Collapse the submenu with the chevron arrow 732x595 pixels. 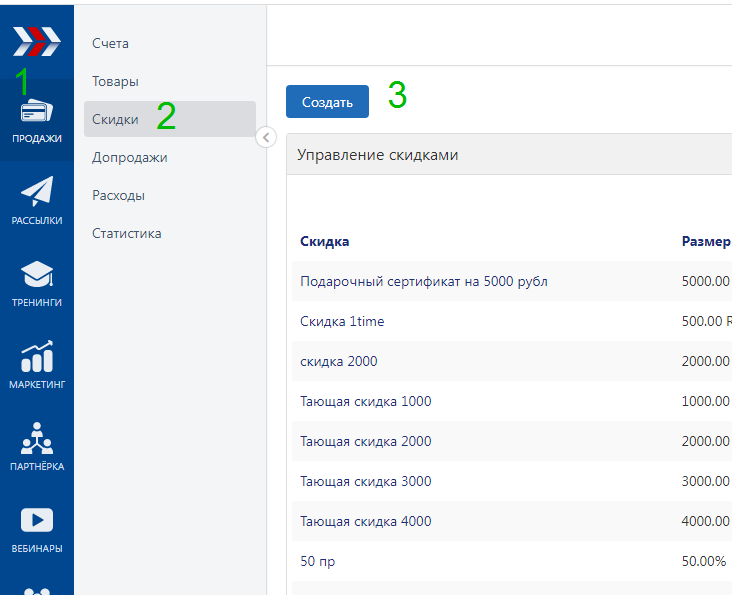click(x=266, y=137)
